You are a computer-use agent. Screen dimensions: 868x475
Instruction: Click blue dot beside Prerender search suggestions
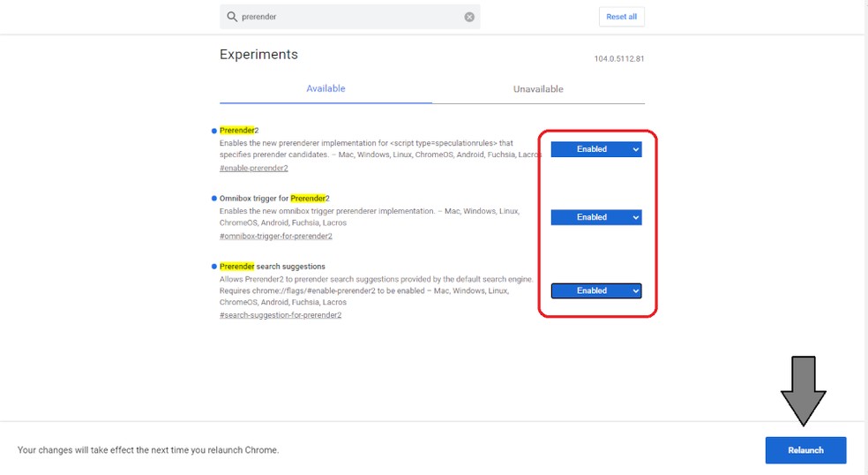(214, 267)
